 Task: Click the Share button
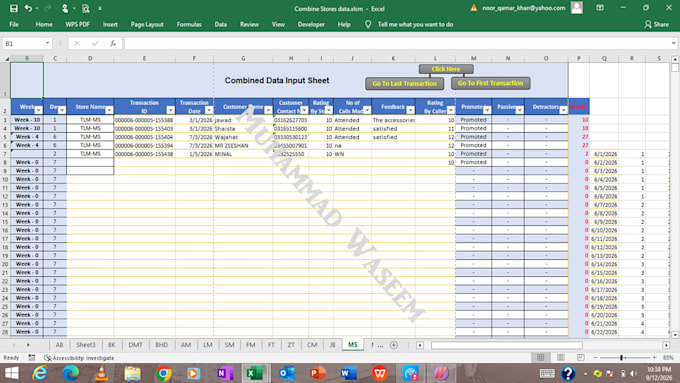point(657,24)
